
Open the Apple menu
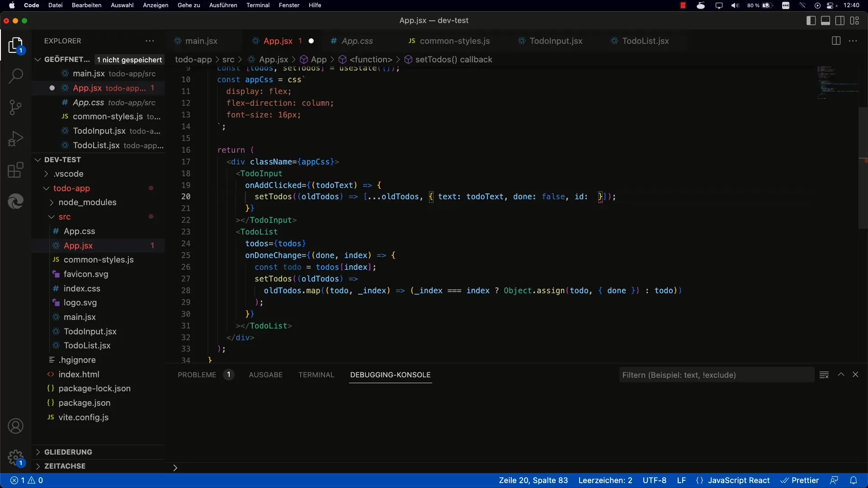point(12,5)
